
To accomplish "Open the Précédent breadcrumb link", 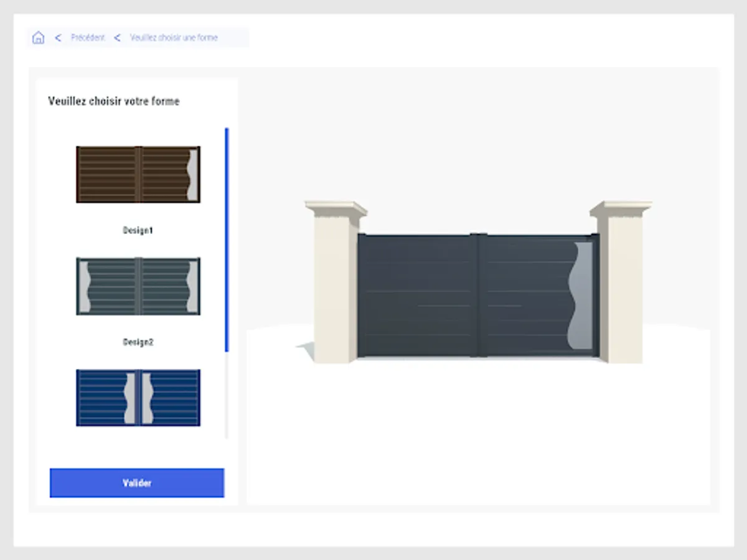I will pos(88,38).
